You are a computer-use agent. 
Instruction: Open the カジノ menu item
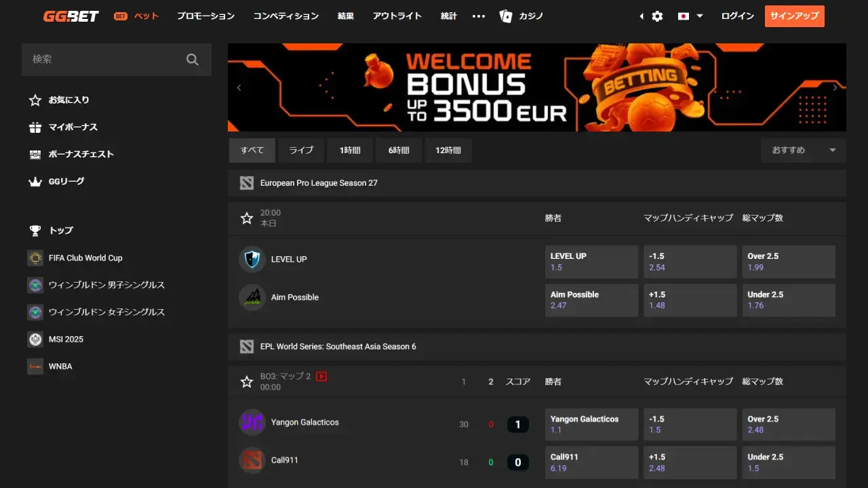(531, 16)
